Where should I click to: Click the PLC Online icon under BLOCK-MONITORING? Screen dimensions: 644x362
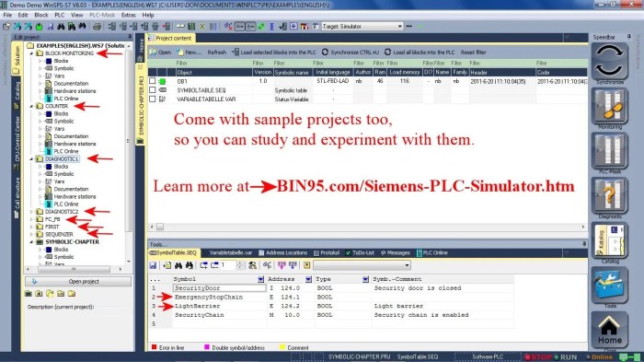(x=48, y=99)
